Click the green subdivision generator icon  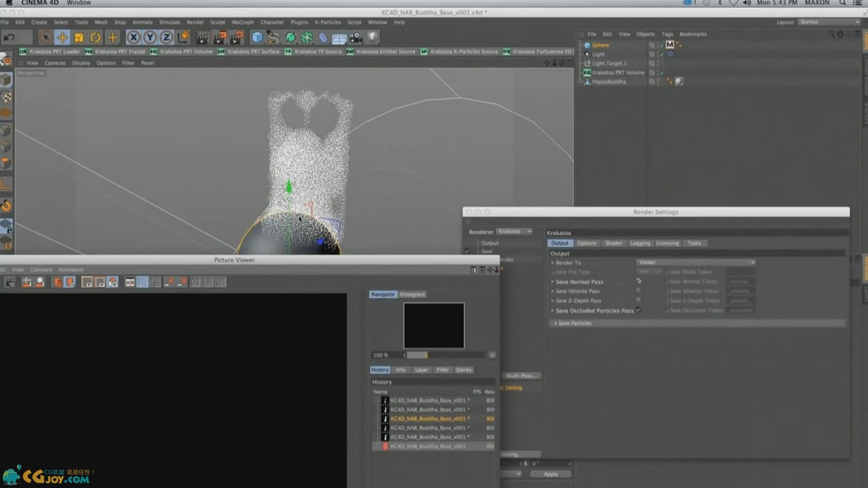pyautogui.click(x=290, y=38)
